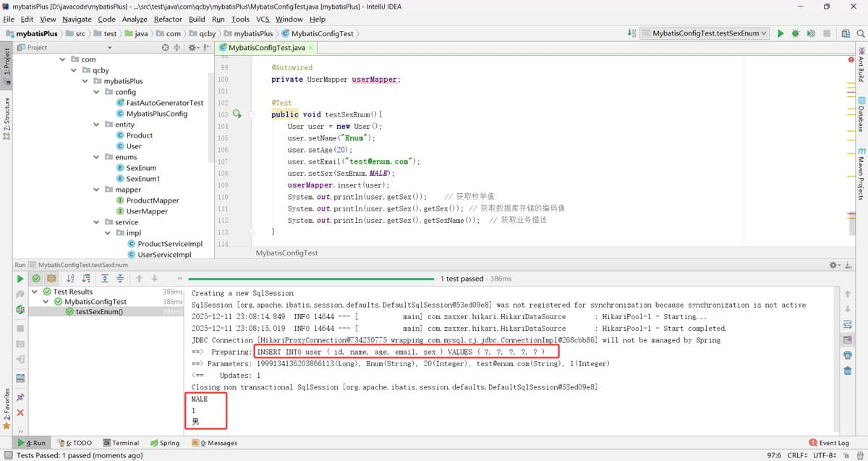Open the run configuration dropdown

click(x=705, y=33)
